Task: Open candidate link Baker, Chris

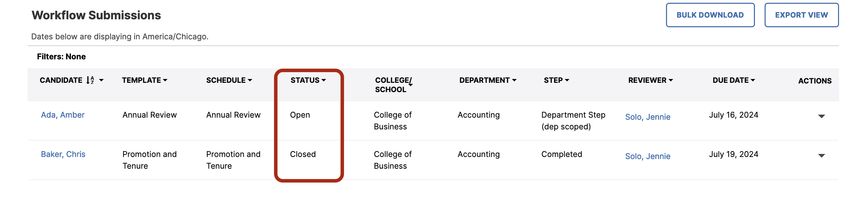Action: point(63,154)
